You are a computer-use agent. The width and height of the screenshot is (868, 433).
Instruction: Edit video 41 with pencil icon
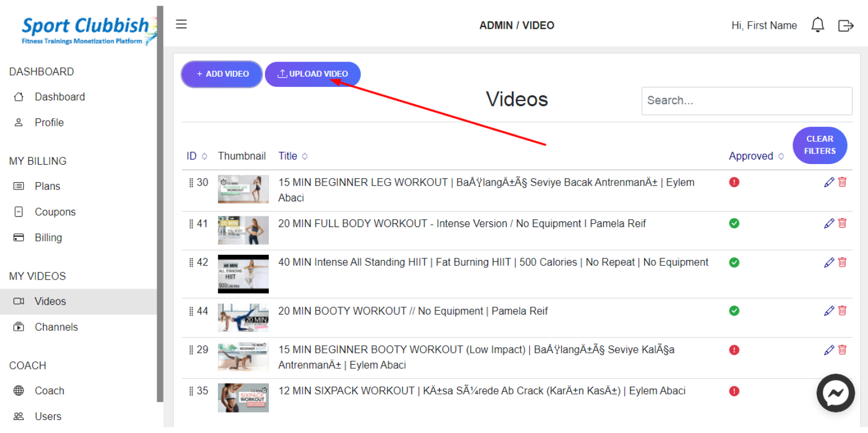coord(829,223)
